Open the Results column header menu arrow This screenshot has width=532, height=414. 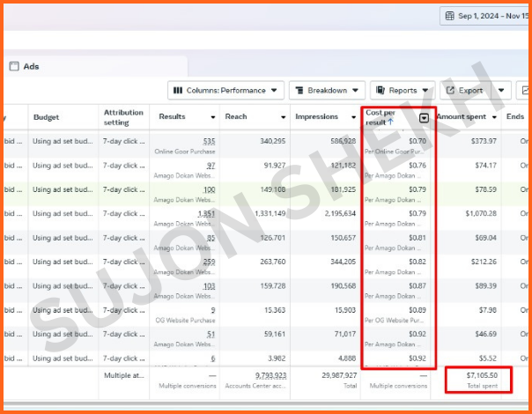pos(212,117)
